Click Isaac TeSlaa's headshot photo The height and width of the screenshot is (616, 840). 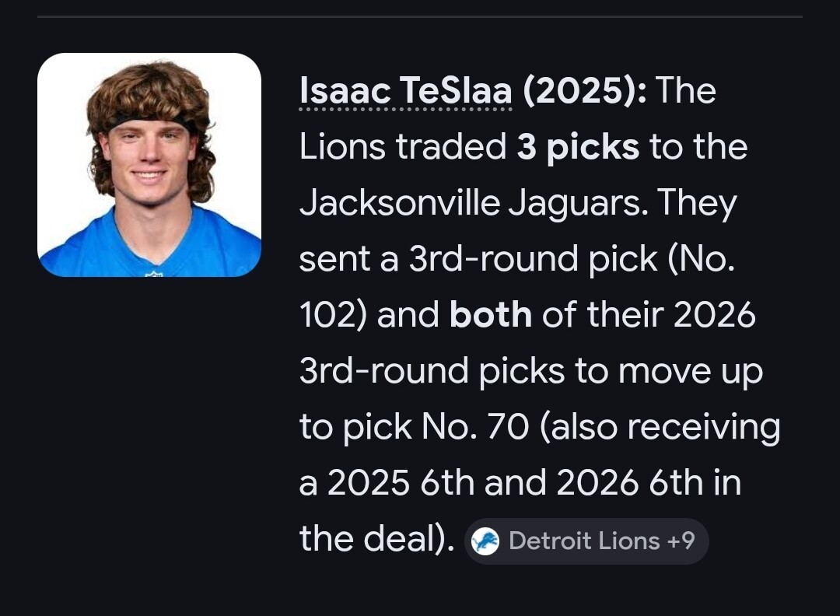pyautogui.click(x=149, y=165)
